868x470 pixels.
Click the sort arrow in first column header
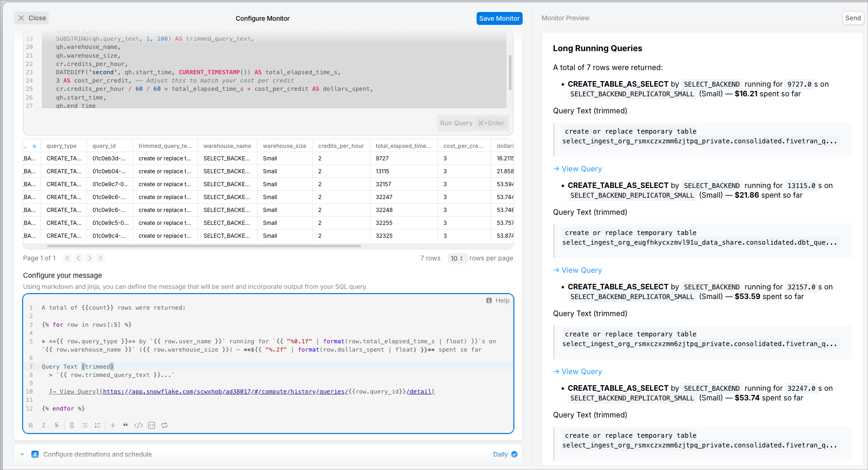point(34,146)
